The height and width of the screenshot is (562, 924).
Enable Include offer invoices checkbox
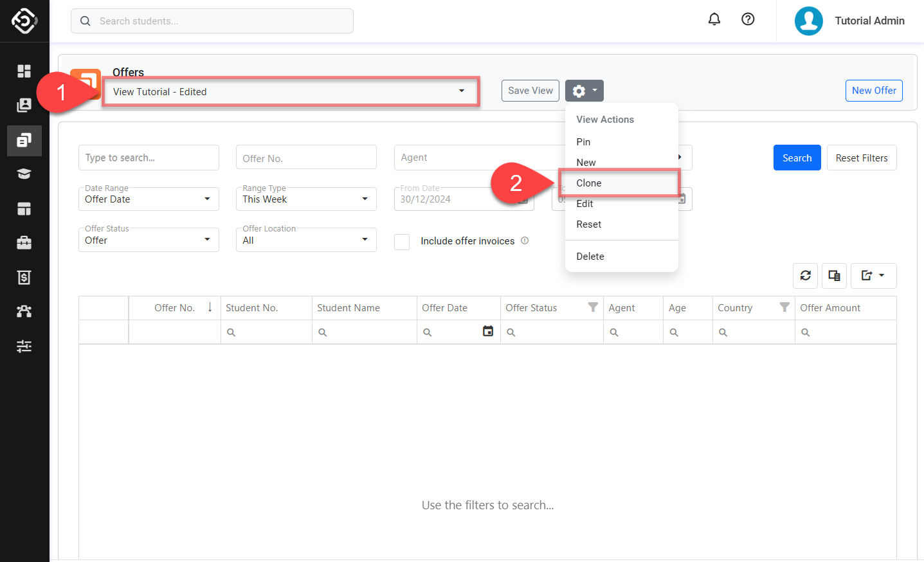[x=402, y=242]
